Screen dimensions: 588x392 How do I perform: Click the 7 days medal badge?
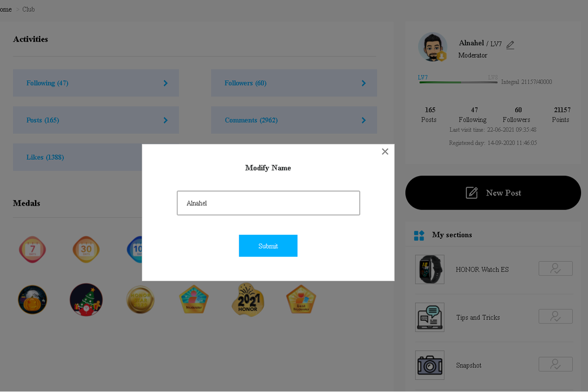coord(33,249)
